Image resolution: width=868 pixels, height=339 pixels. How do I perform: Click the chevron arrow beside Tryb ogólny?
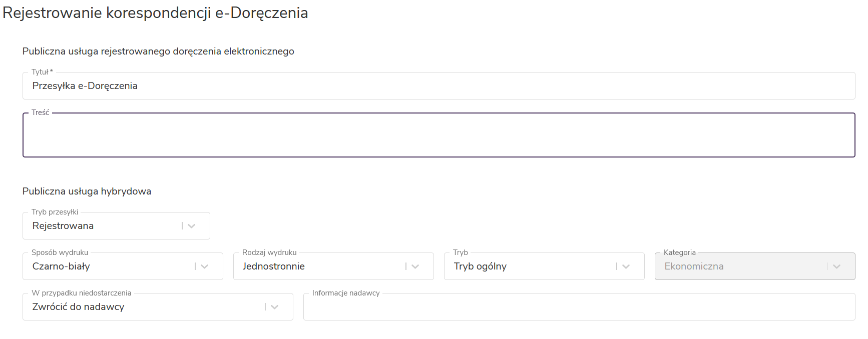click(x=626, y=266)
